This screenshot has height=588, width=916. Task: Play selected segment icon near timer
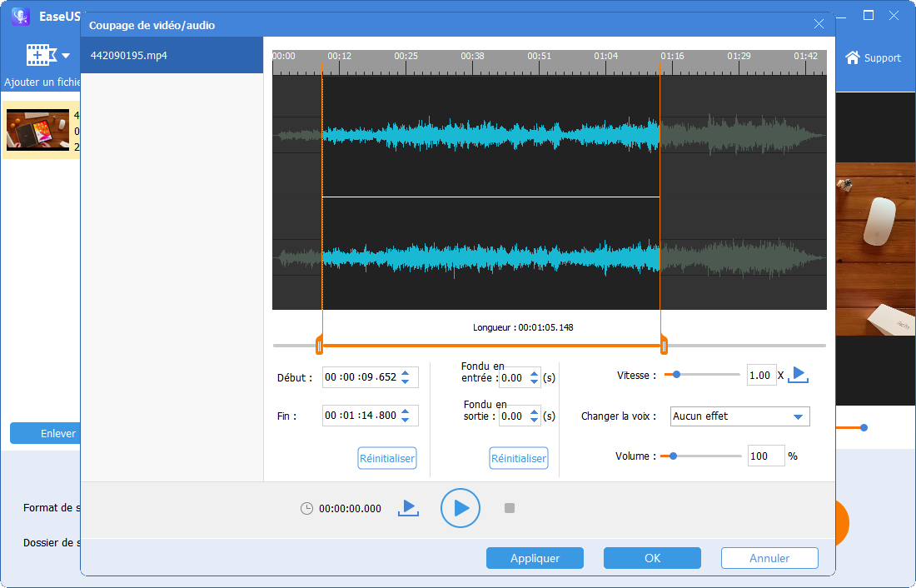[x=408, y=508]
